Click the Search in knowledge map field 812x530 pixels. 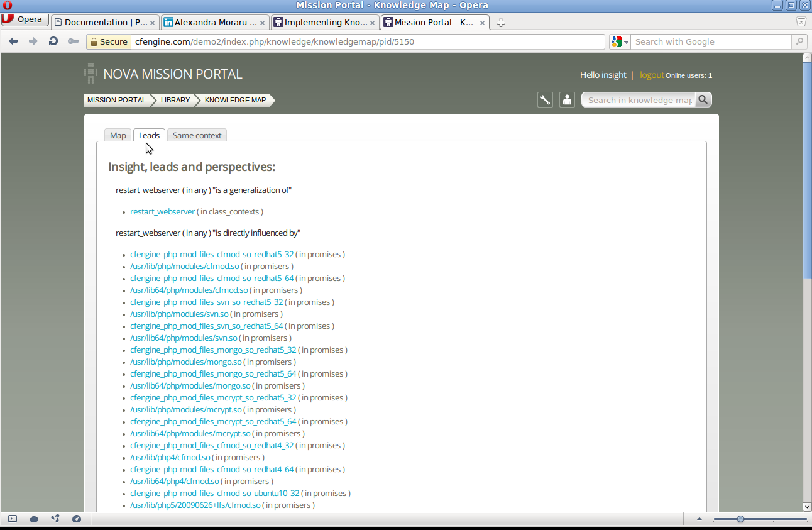coord(639,100)
